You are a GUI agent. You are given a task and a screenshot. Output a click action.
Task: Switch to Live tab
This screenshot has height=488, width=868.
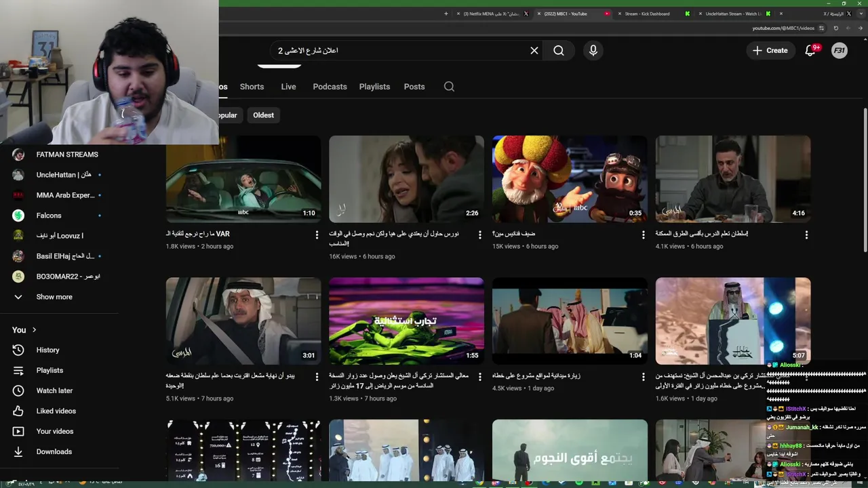pyautogui.click(x=288, y=87)
